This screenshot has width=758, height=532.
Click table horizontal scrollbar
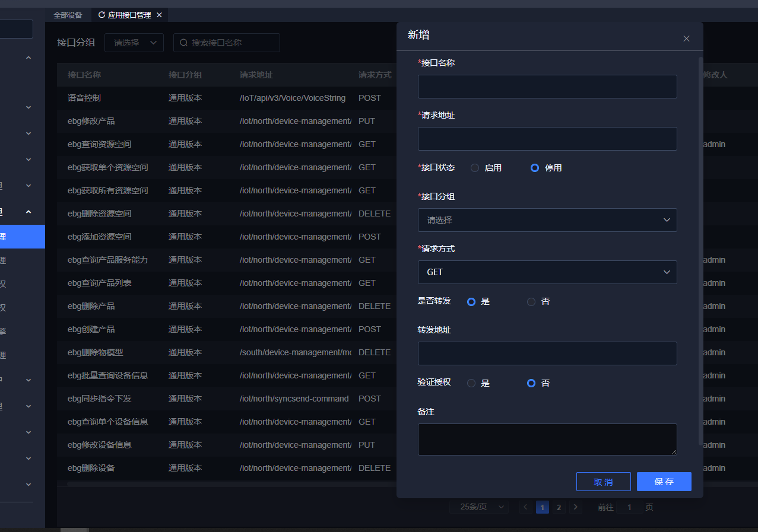click(231, 484)
